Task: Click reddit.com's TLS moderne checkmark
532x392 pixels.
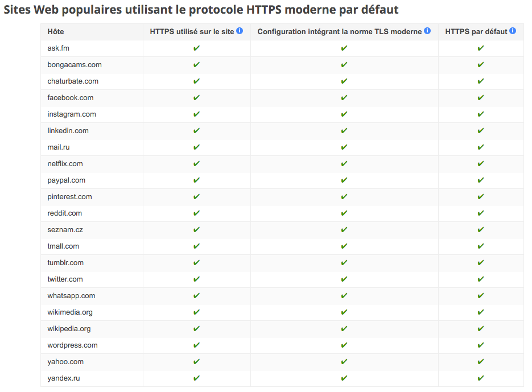Action: coord(344,213)
